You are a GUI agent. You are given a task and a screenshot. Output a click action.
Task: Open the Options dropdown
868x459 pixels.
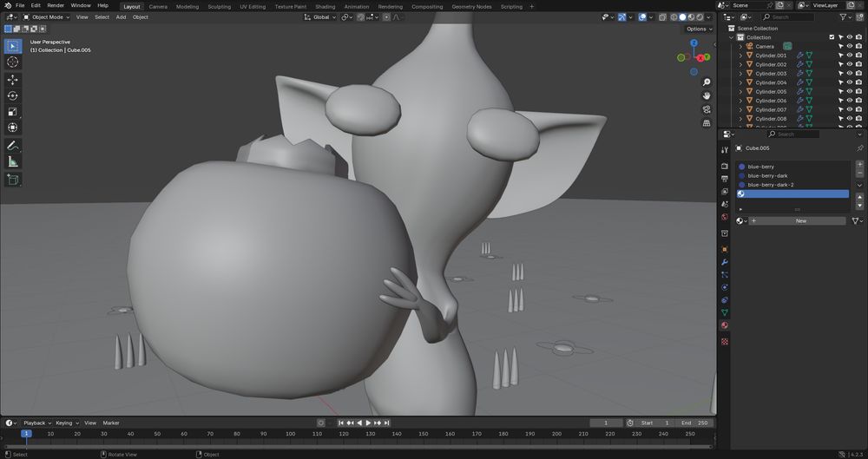700,29
